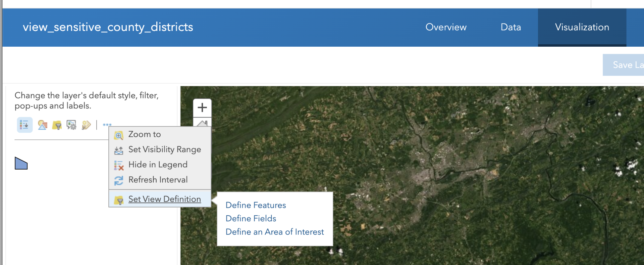Open the Change Style icon
The image size is (644, 265).
(42, 125)
